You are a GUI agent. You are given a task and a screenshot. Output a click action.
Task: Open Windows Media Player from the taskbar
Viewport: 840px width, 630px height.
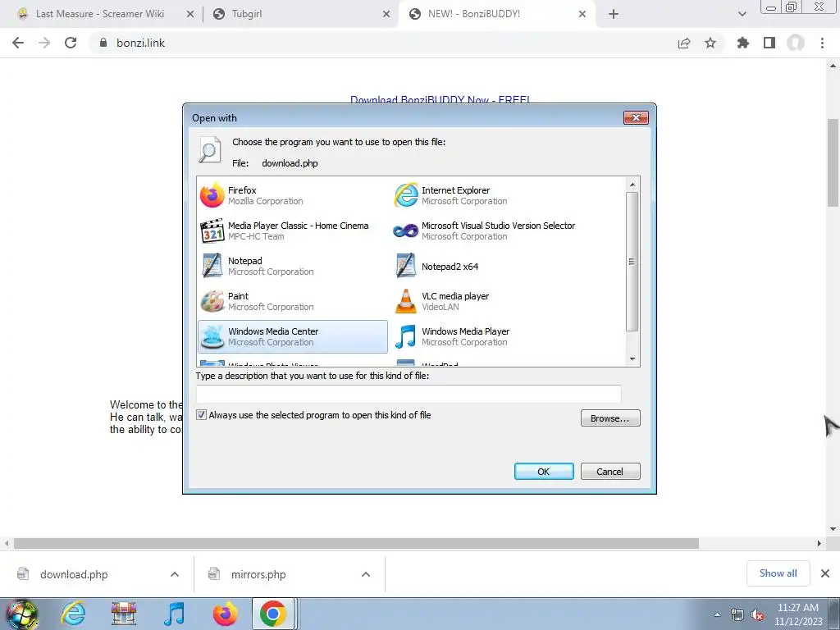174,614
